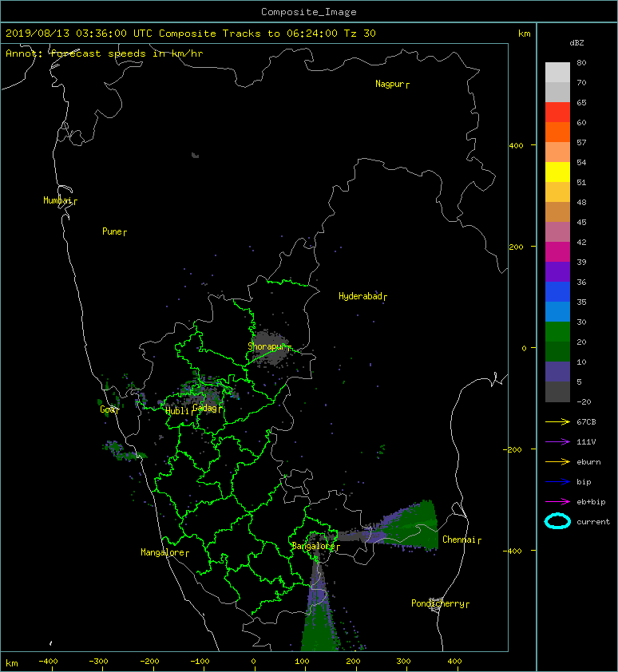Click the green radar beam west of Chennai
Image resolution: width=618 pixels, height=672 pixels.
tap(412, 526)
